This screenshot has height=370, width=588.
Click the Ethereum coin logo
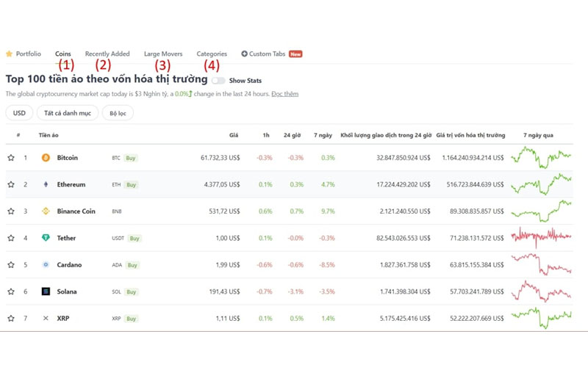tap(46, 184)
